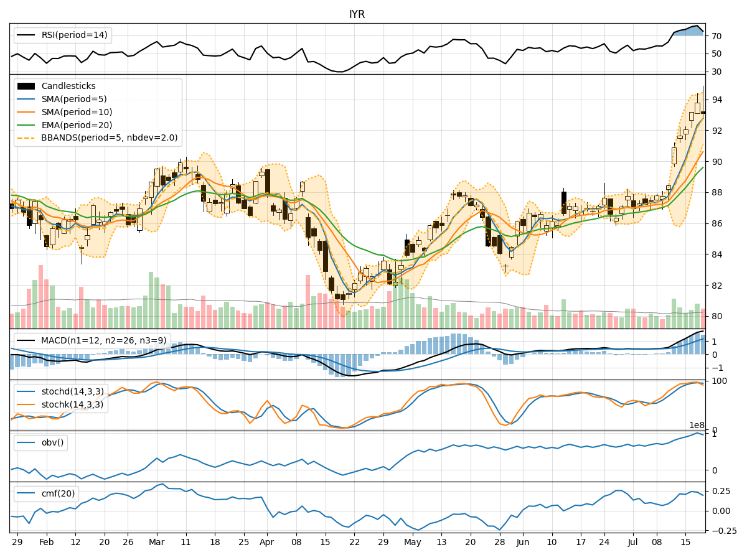747x560 pixels.
Task: Select the MACD(n1=12, n2=26, n3=9) legend line
Action: click(25, 339)
